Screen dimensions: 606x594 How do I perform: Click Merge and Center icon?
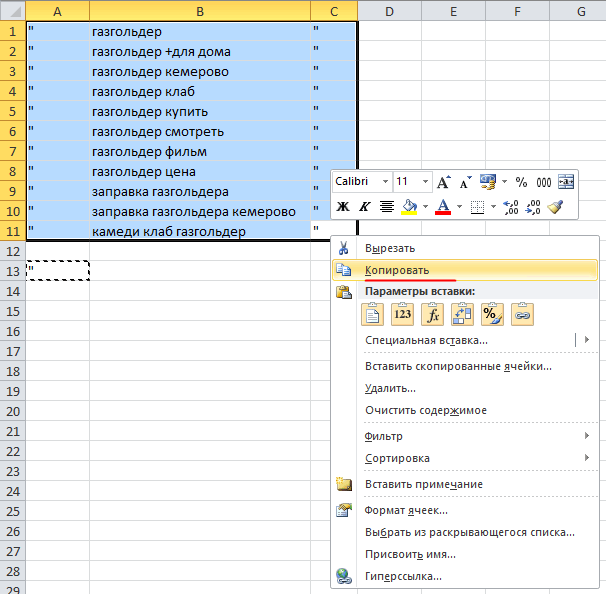point(566,182)
